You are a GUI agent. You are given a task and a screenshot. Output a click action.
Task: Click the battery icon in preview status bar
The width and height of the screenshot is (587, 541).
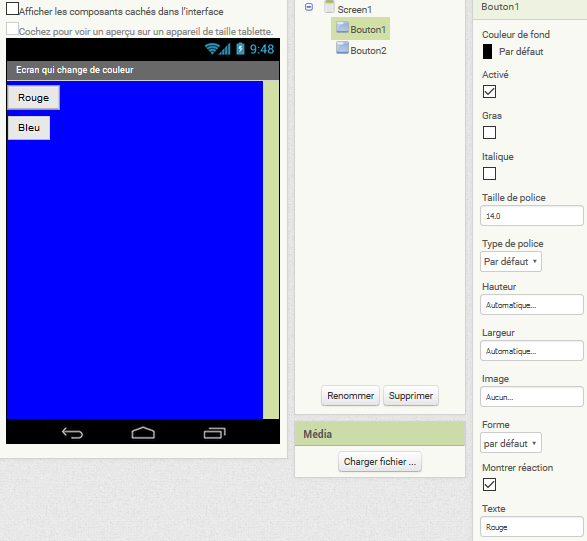[x=240, y=49]
